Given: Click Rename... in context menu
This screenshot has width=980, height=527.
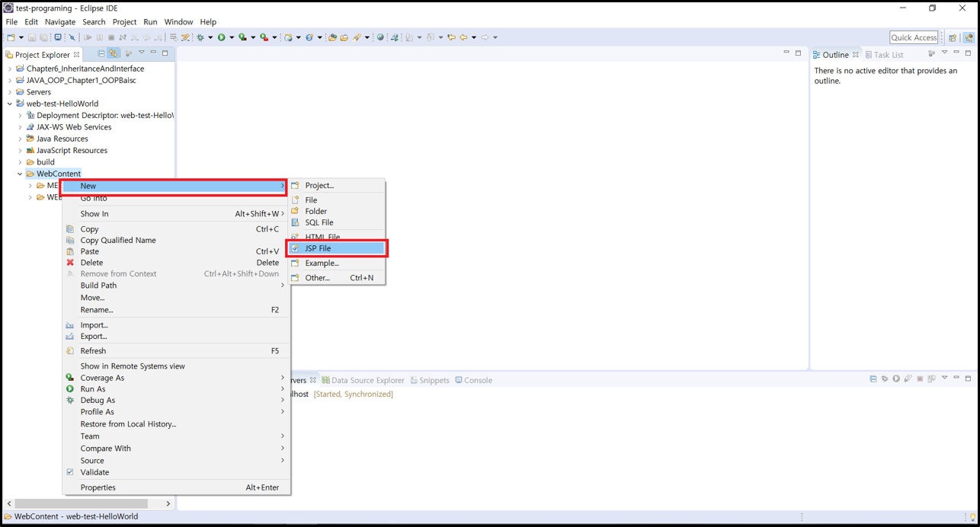Looking at the screenshot, I should pos(175,310).
